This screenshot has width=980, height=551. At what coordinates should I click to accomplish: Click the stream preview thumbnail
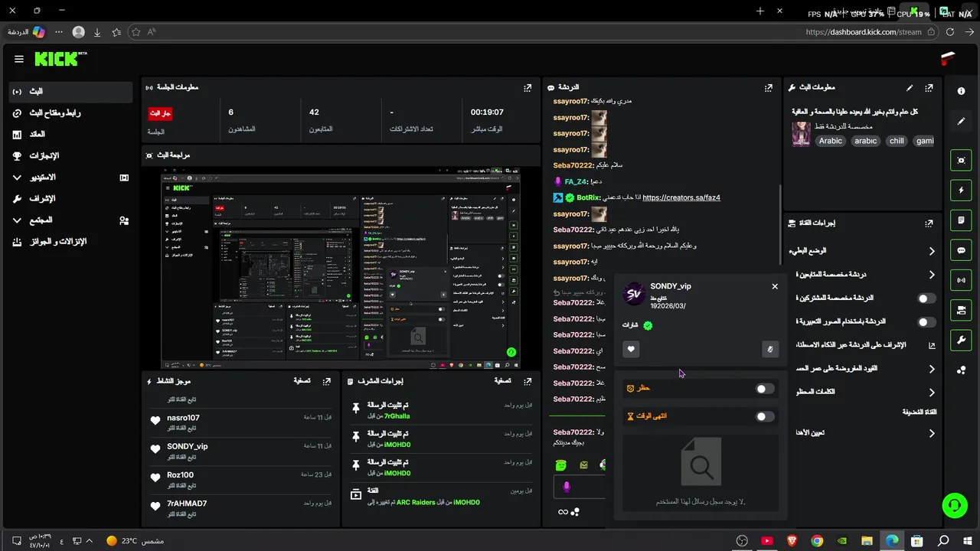(341, 269)
